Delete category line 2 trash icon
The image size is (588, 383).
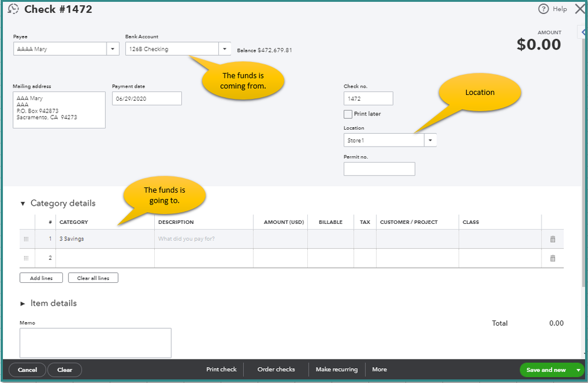coord(552,258)
